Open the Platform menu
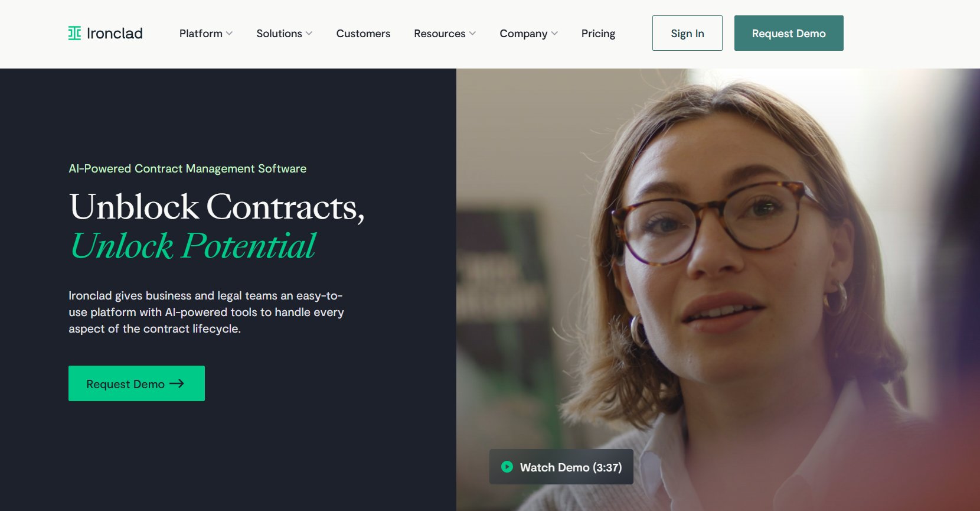Screen dimensions: 980x511 [x=206, y=34]
